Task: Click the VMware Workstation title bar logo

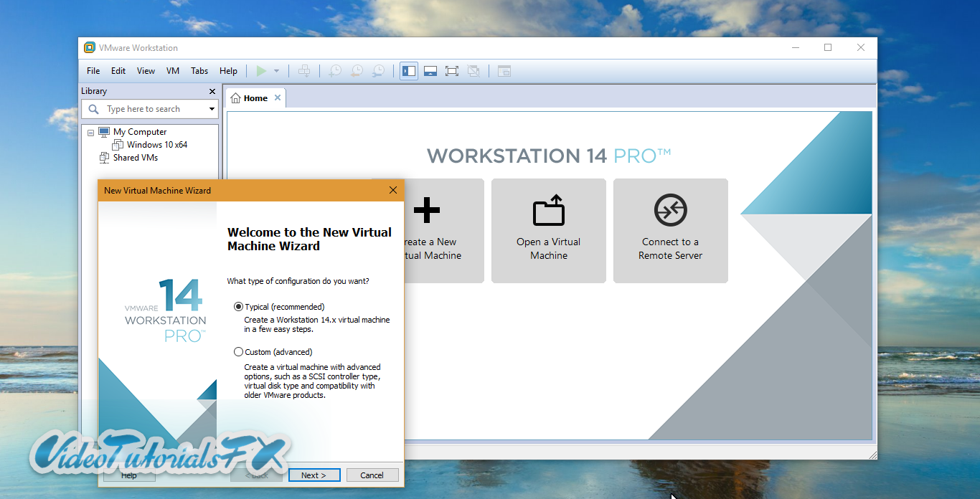Action: tap(90, 48)
